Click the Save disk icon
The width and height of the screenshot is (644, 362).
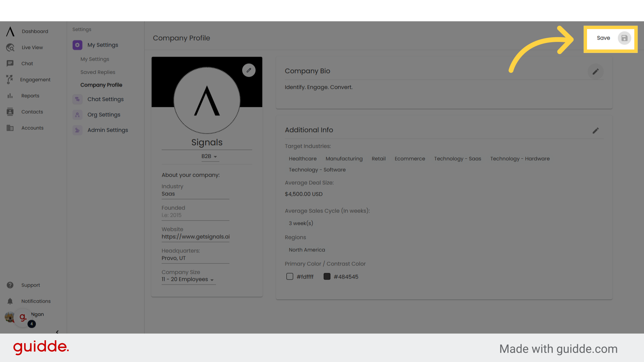pos(624,38)
